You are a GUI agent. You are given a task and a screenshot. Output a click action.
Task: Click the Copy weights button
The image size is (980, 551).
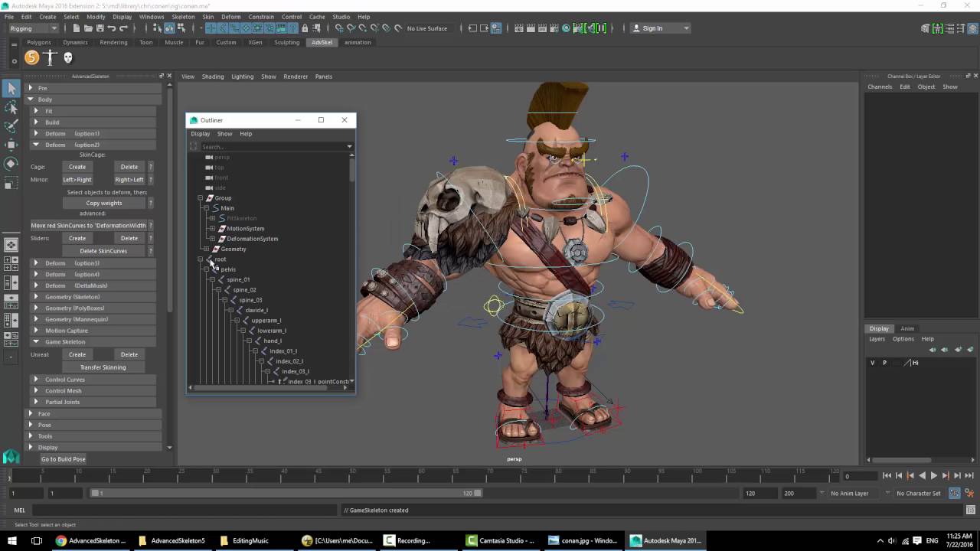click(x=104, y=204)
